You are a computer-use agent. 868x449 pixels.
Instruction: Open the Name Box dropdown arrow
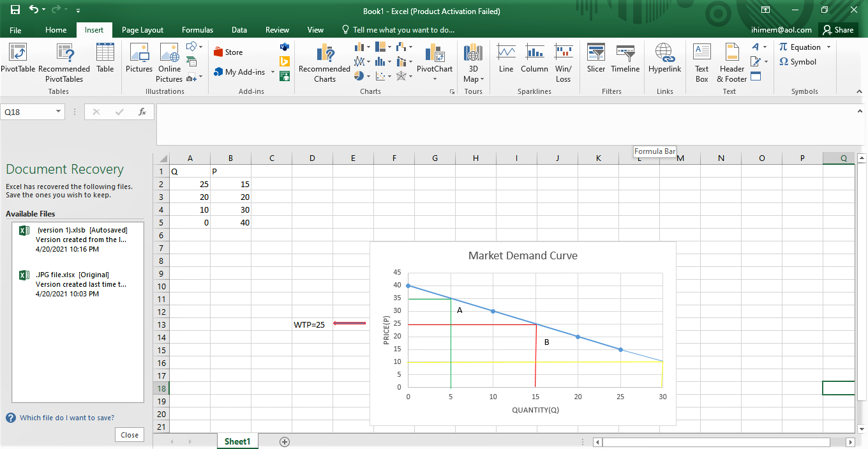coord(59,112)
